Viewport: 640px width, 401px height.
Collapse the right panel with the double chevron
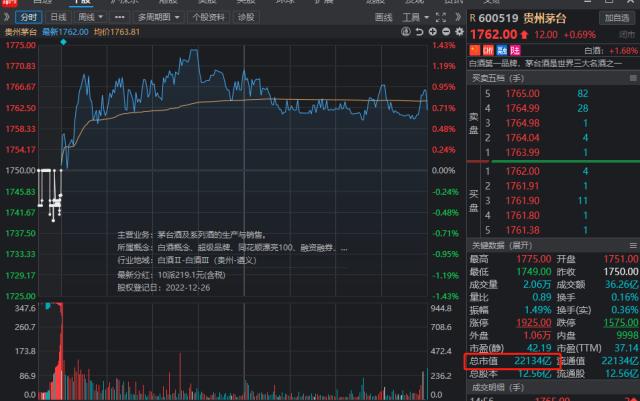(458, 17)
